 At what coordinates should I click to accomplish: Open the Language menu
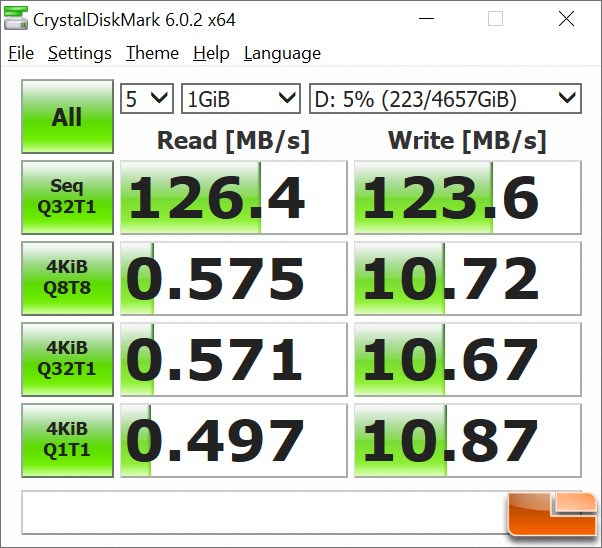282,53
